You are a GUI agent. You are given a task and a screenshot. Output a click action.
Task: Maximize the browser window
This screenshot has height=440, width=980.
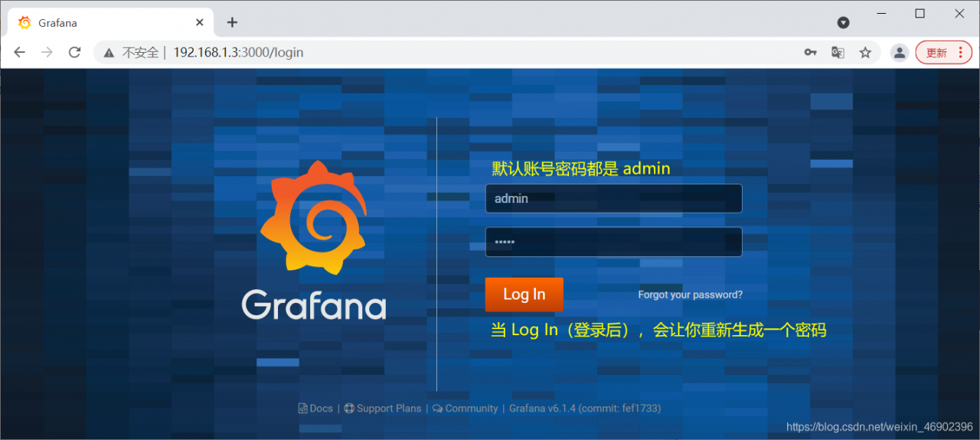coord(920,14)
